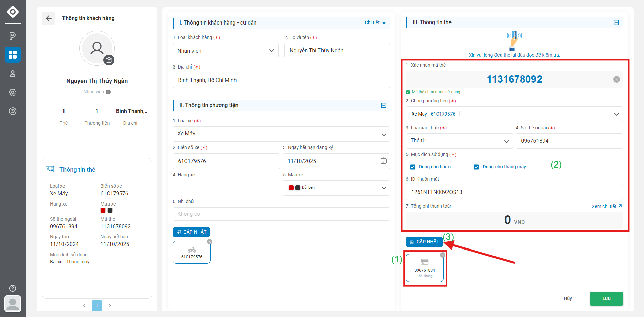The image size is (644, 317).
Task: Click the ID Khuôn mặt input field
Action: coord(514,192)
